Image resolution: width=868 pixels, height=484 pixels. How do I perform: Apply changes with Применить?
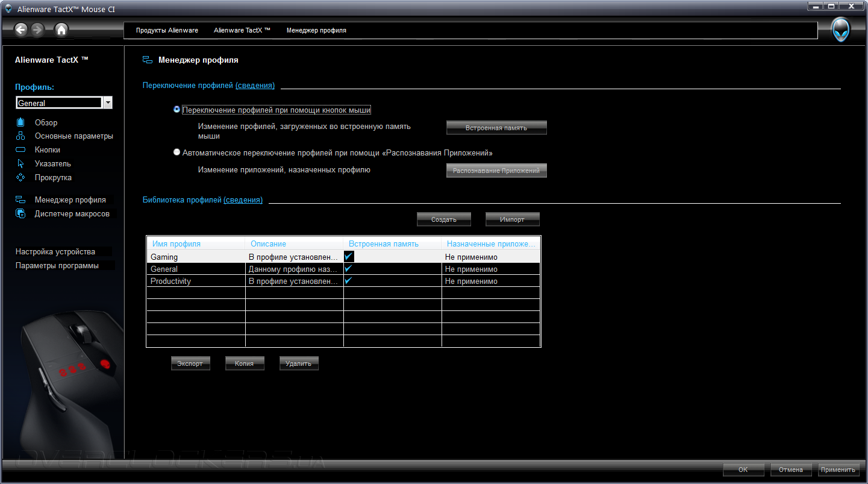coord(838,470)
